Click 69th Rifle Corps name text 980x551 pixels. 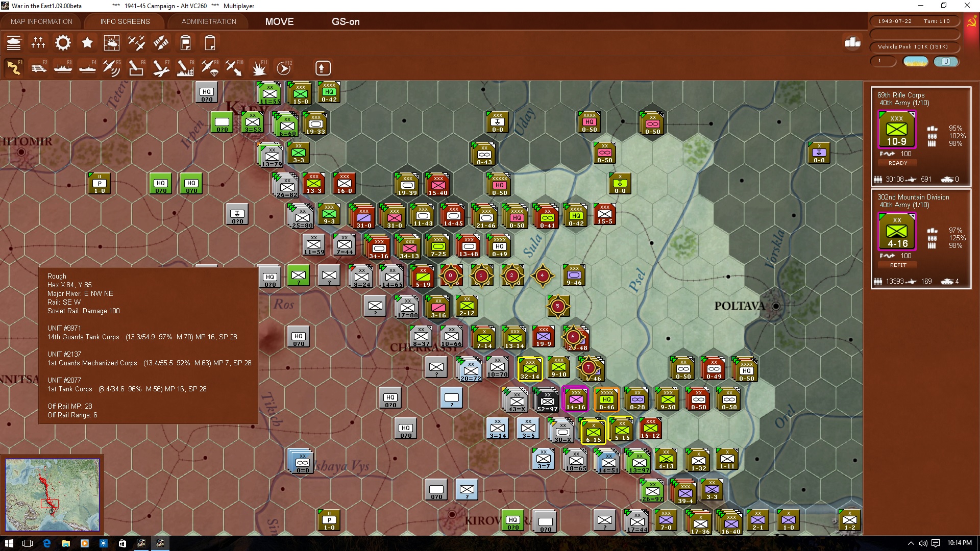pos(901,95)
